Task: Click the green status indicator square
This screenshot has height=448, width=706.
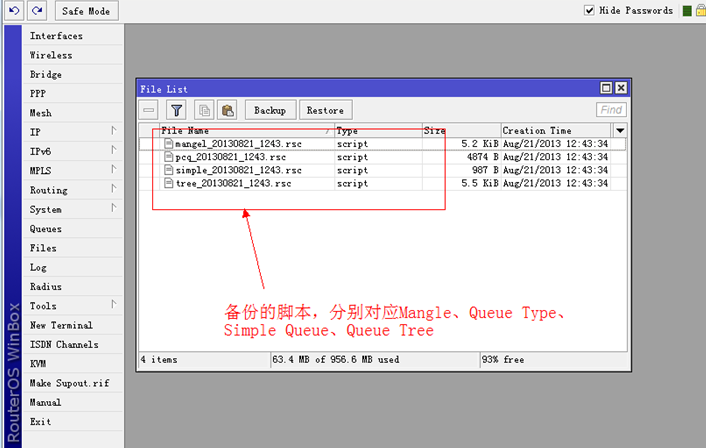Action: (x=687, y=10)
